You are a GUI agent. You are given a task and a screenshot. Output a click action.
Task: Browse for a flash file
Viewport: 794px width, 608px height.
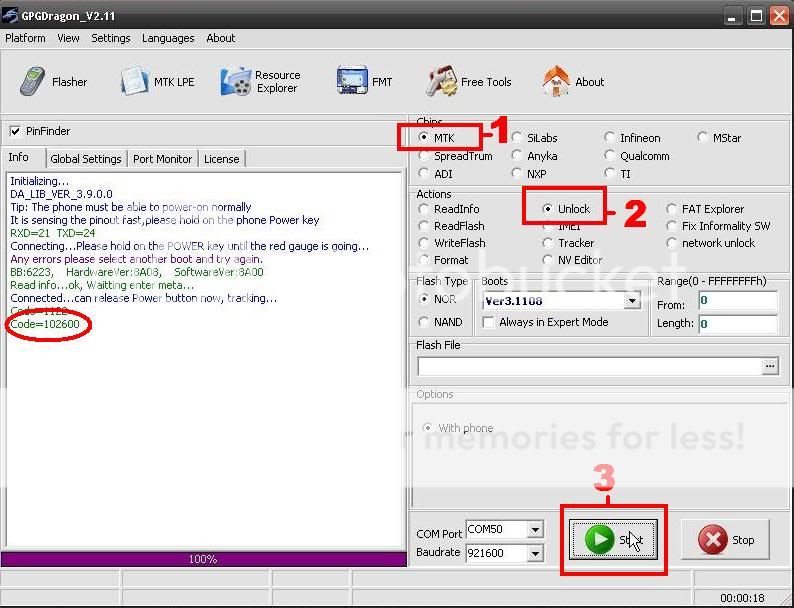click(x=769, y=367)
